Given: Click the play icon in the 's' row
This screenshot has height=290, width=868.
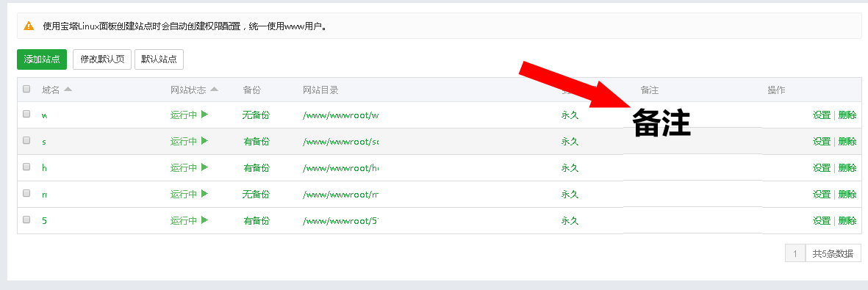Looking at the screenshot, I should [204, 141].
